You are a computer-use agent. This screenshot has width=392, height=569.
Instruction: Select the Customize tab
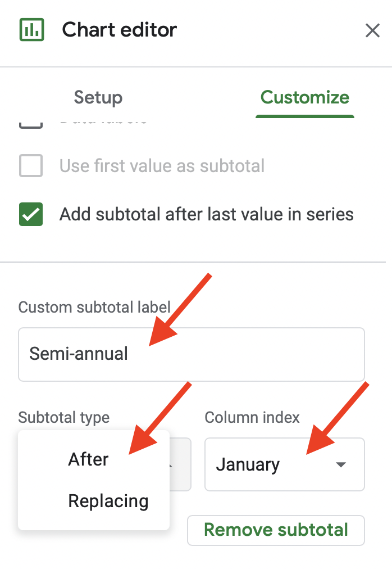click(x=304, y=97)
